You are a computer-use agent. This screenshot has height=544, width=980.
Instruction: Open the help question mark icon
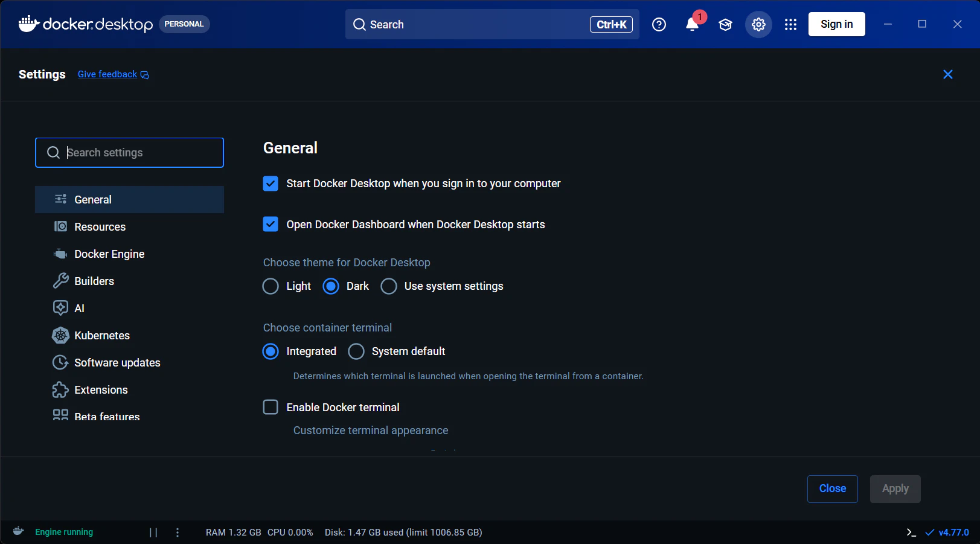(659, 24)
